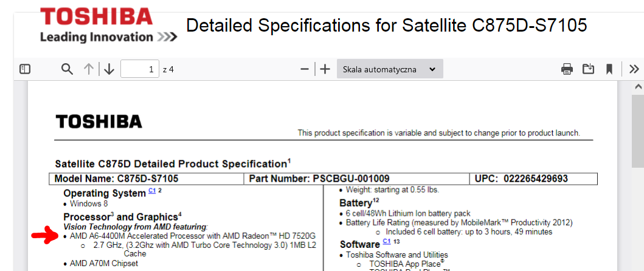The image size is (644, 271).
Task: Click the product specification variable disclaimer
Action: pos(438,133)
